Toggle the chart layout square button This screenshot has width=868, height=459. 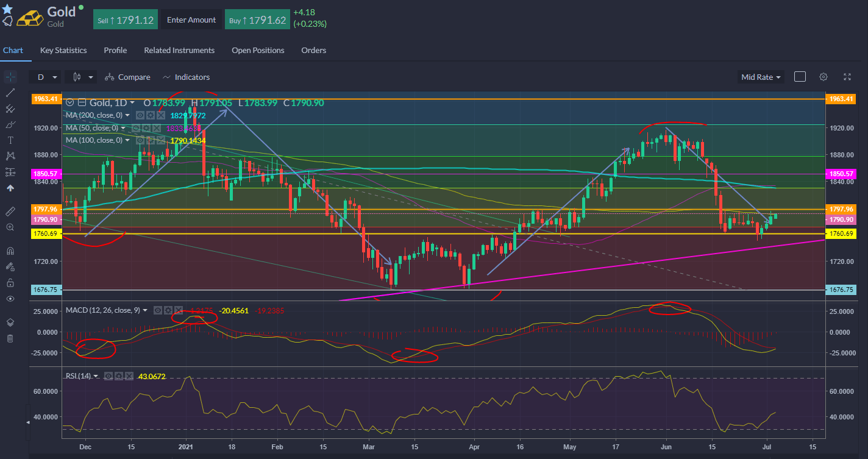tap(800, 77)
